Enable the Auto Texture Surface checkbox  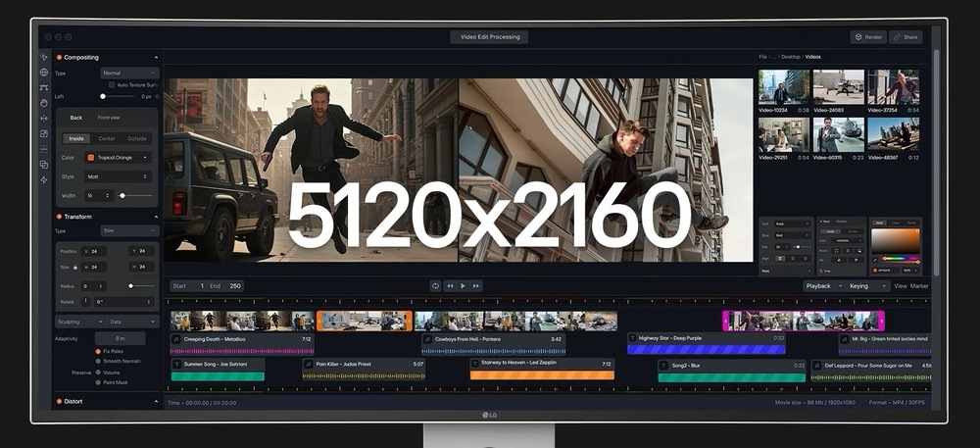click(x=112, y=84)
